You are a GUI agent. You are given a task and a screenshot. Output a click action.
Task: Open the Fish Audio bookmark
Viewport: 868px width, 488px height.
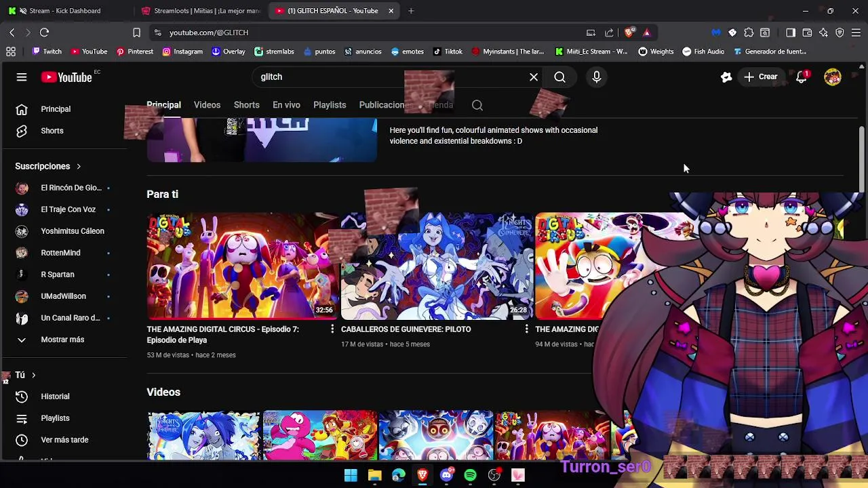point(703,52)
